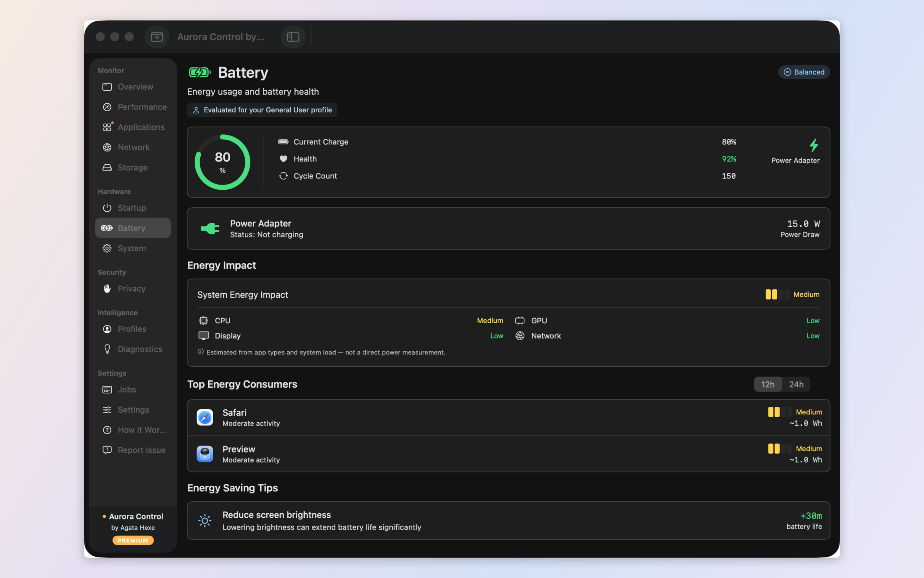The image size is (924, 578).
Task: Click the PREMIUM badge
Action: pos(133,540)
